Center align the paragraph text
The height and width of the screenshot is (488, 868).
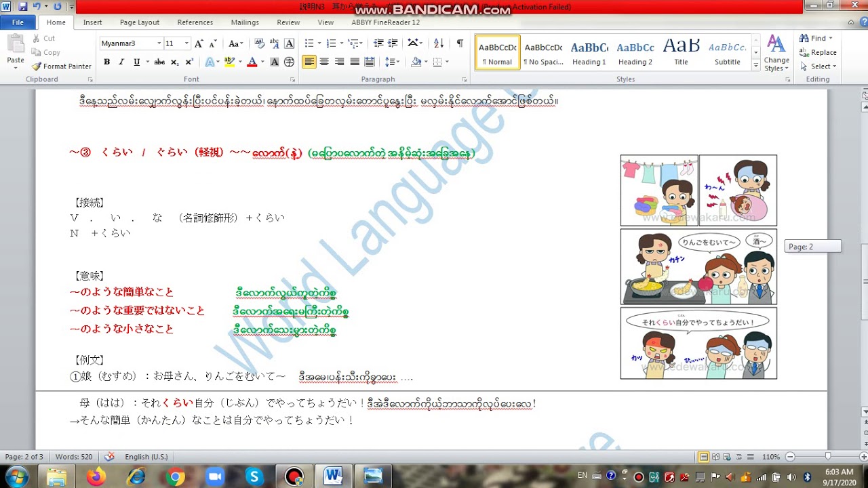[x=324, y=62]
